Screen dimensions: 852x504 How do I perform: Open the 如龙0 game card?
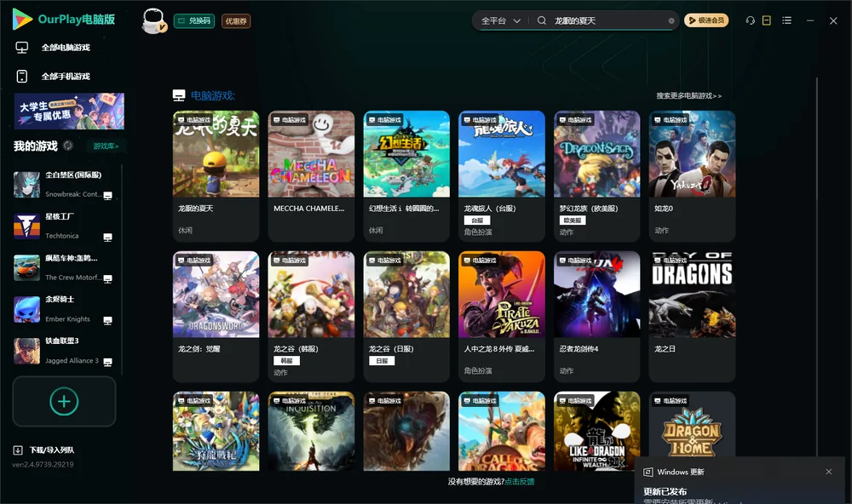[692, 176]
